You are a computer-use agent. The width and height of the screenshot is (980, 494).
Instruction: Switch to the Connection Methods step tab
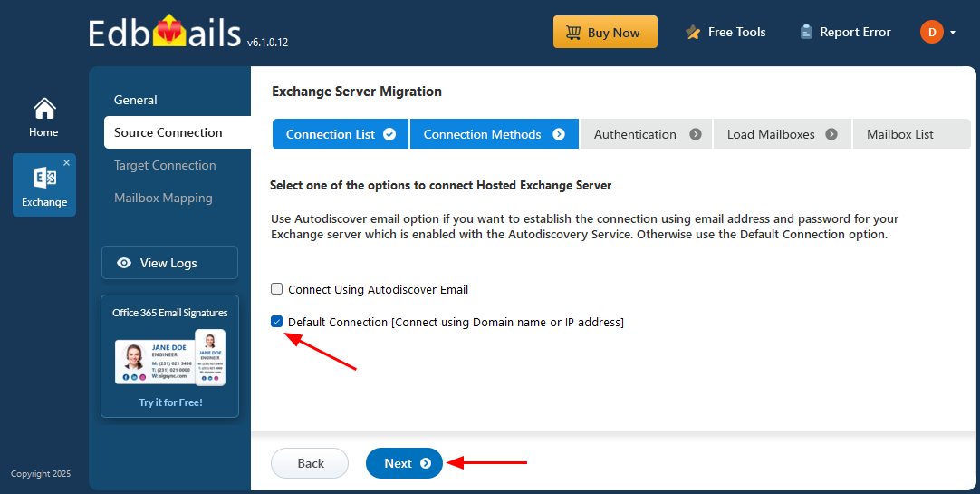[495, 134]
